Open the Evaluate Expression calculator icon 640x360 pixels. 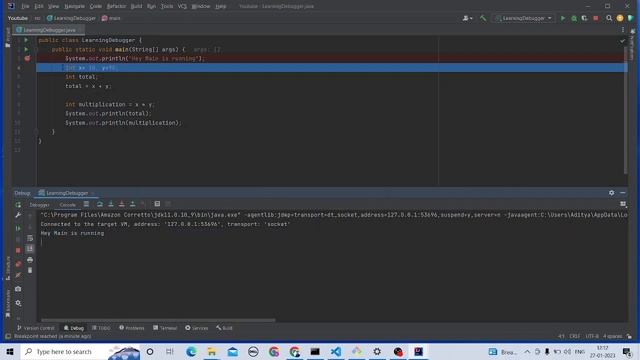pos(157,204)
